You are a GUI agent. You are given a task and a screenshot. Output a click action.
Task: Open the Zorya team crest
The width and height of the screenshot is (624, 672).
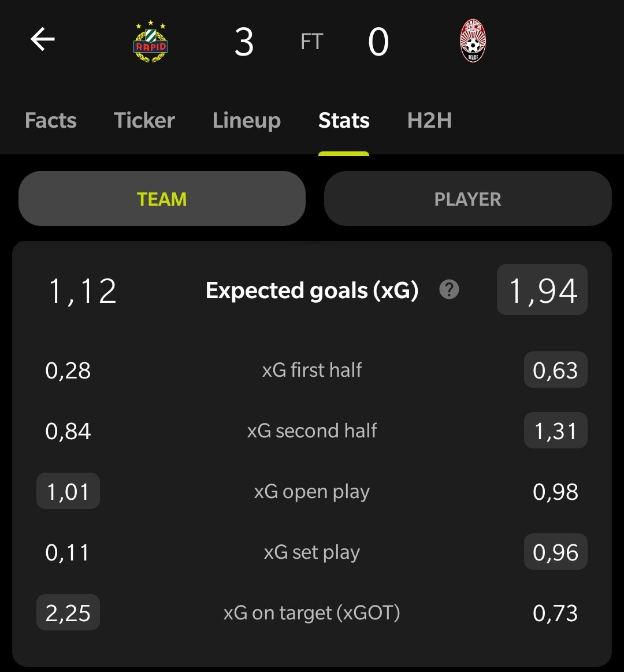(473, 41)
